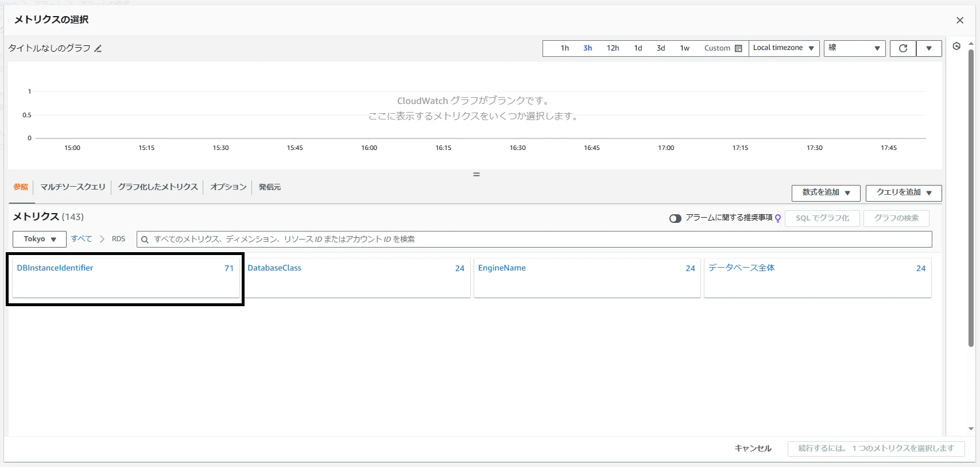Open the 数式を追加 dropdown
This screenshot has height=467, width=980.
[826, 193]
